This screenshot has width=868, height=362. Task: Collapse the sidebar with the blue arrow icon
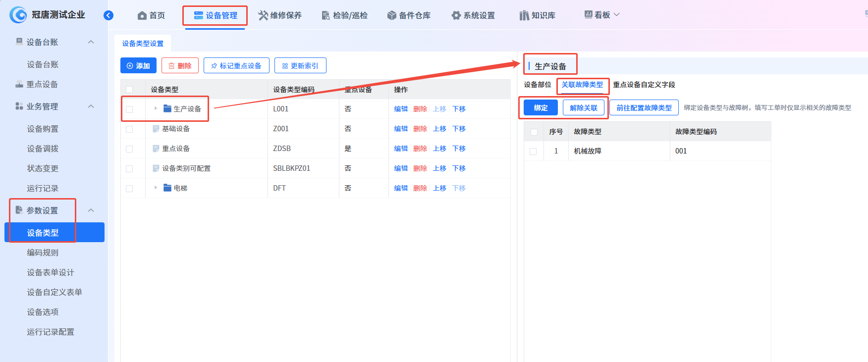108,15
